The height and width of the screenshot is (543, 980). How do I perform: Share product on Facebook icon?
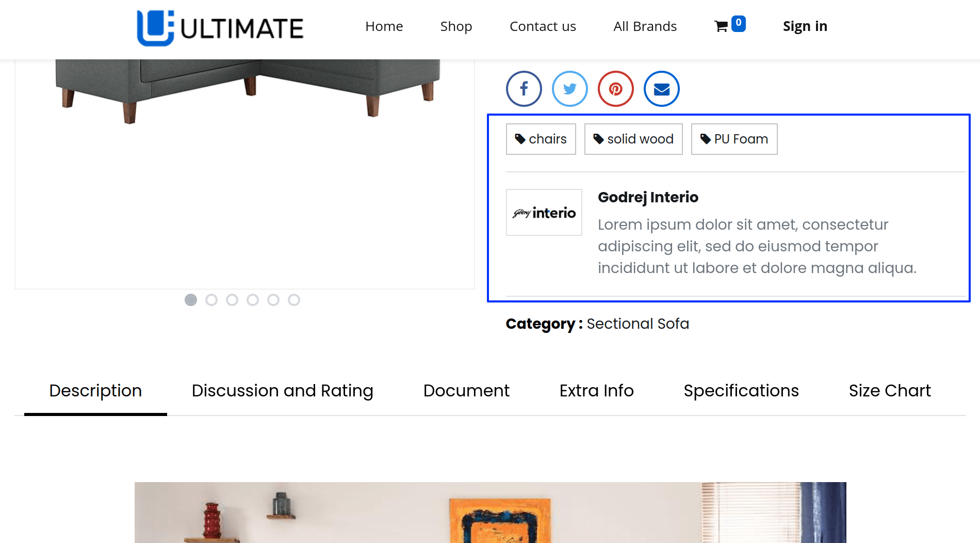[524, 89]
